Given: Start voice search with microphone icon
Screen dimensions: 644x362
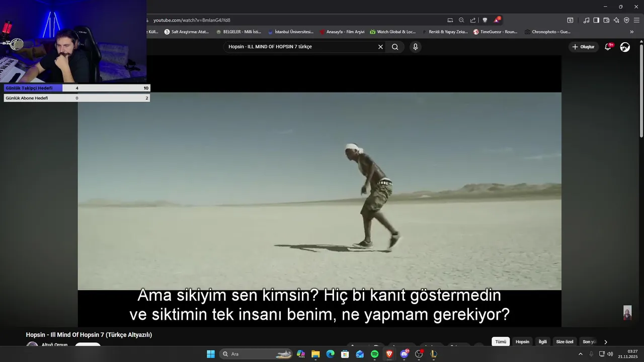Looking at the screenshot, I should point(415,47).
